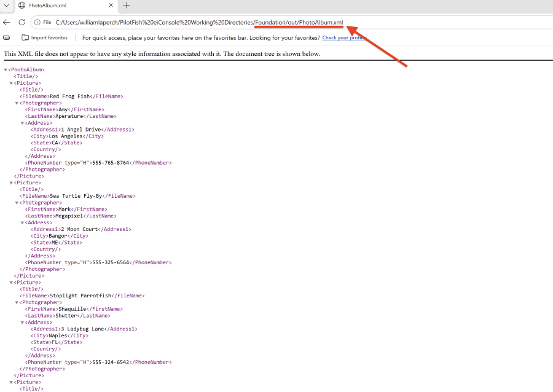The height and width of the screenshot is (392, 553).
Task: Click the LastName value Shutter
Action: click(66, 316)
